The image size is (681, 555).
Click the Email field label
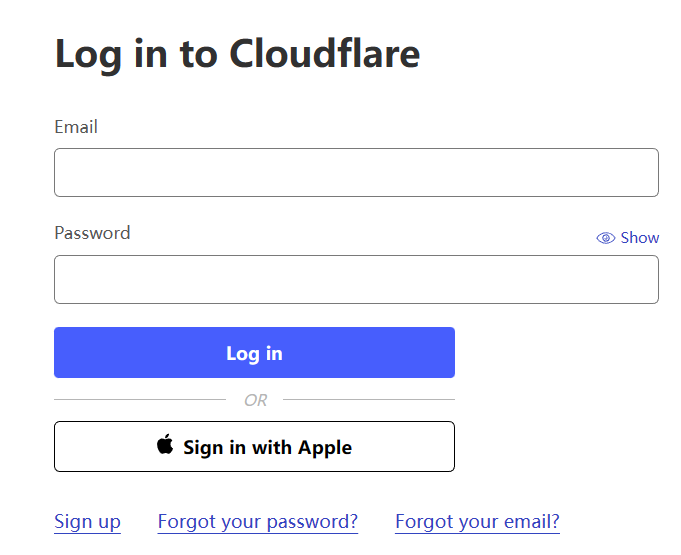pos(76,127)
